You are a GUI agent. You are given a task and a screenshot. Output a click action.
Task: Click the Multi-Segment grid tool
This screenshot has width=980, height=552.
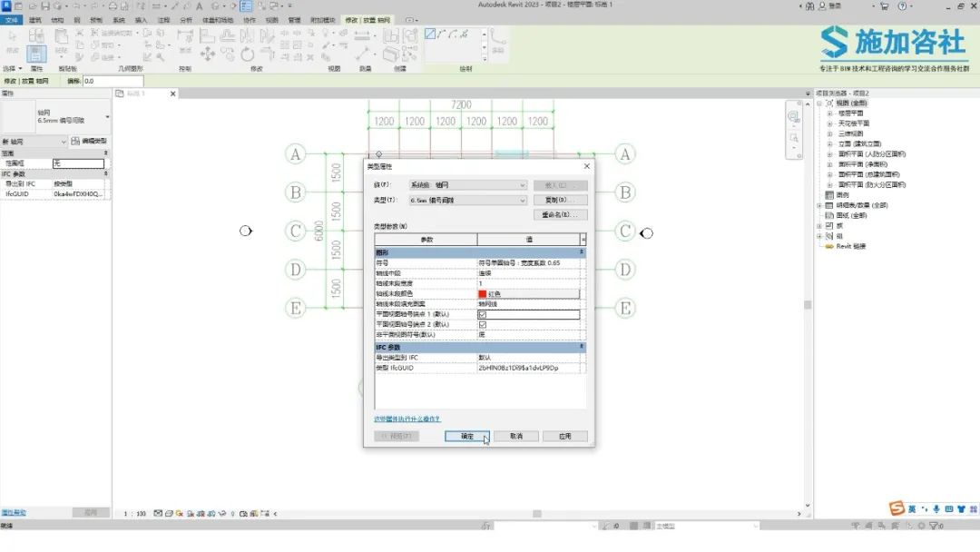(497, 41)
